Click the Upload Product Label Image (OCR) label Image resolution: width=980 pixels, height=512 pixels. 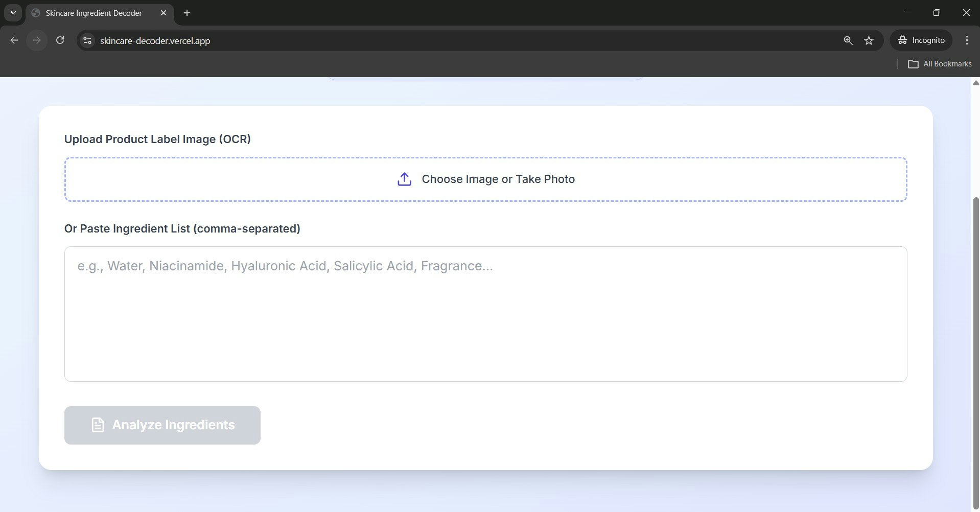[157, 139]
